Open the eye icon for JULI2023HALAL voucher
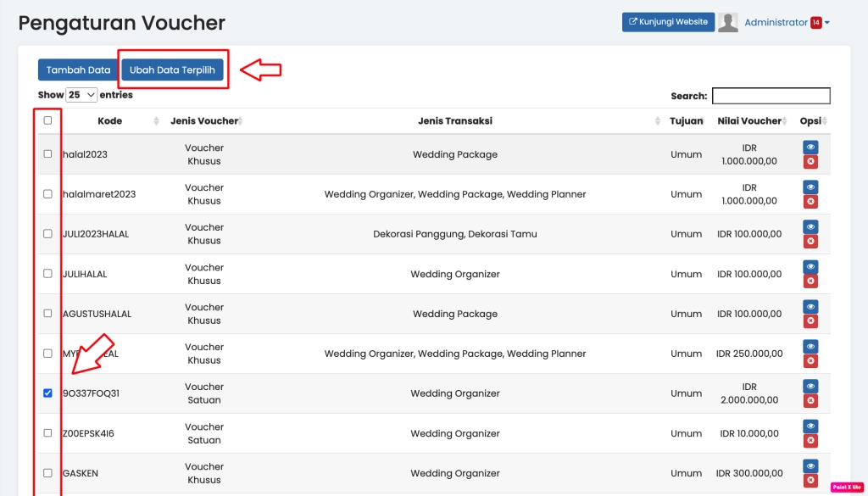This screenshot has height=496, width=868. coord(810,226)
